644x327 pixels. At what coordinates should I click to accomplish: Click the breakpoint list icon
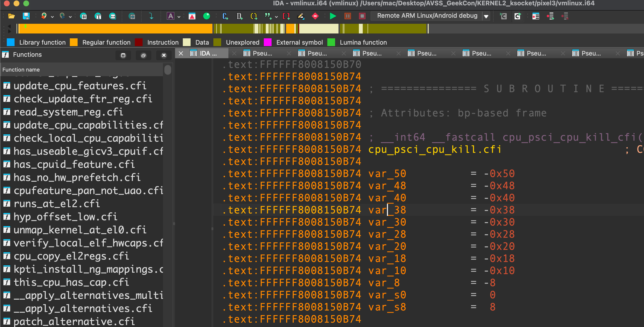point(536,16)
